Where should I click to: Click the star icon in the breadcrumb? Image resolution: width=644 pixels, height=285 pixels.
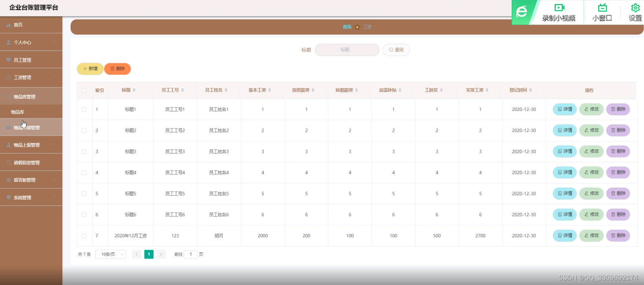tap(357, 27)
